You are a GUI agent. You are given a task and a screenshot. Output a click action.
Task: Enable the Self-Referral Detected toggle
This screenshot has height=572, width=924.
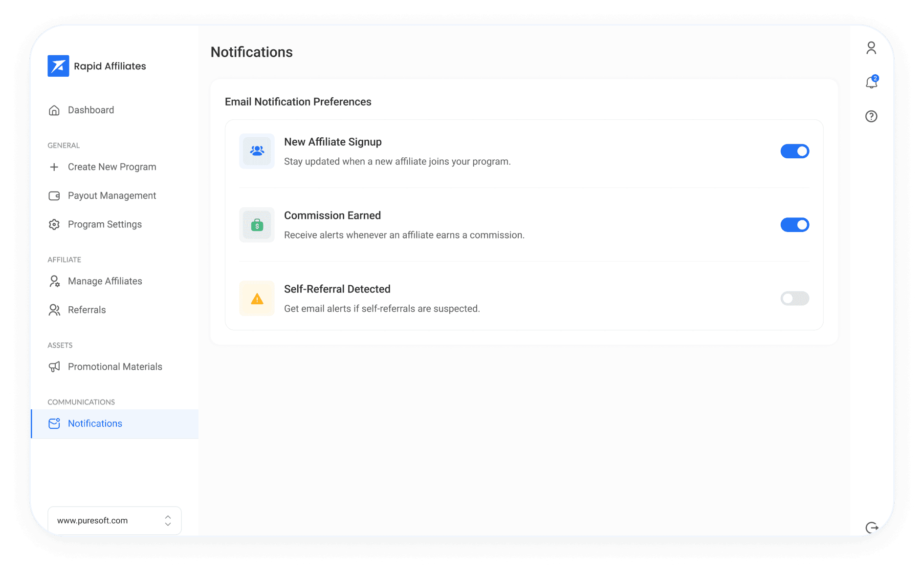795,298
